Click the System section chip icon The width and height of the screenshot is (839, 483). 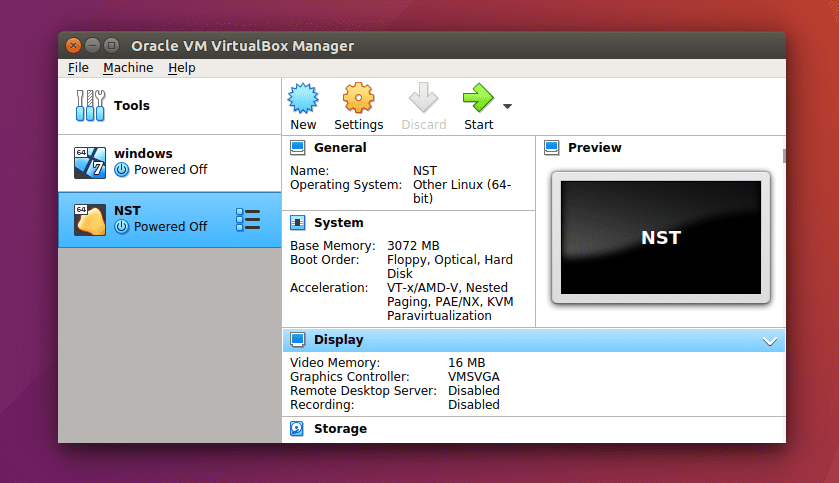click(298, 223)
